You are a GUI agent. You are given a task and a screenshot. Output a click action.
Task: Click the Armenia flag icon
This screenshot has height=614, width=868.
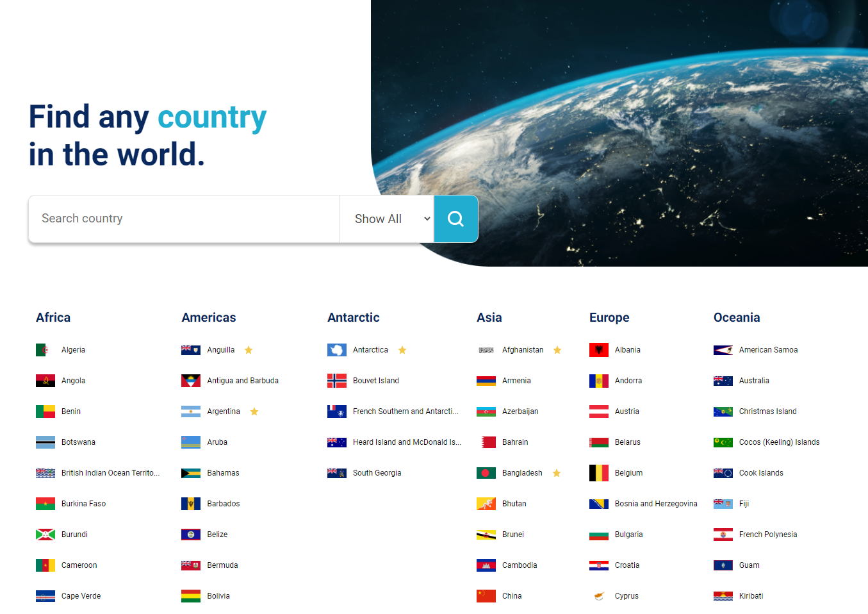[x=486, y=381]
